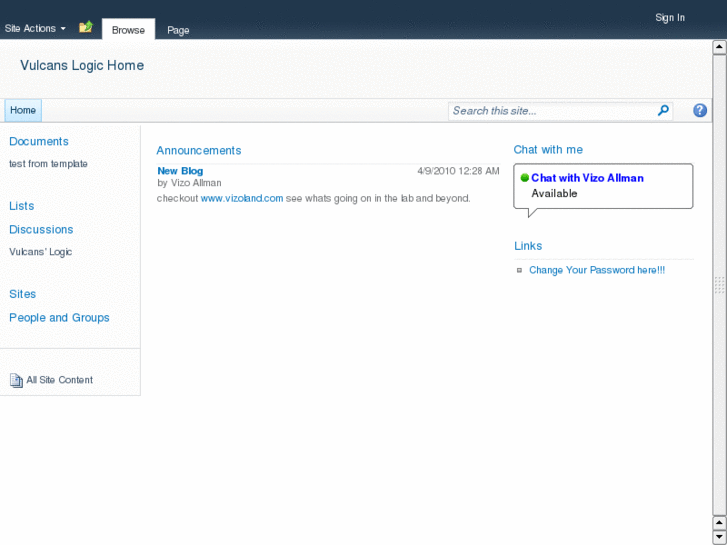Image resolution: width=727 pixels, height=545 pixels.
Task: Open People and Groups
Action: pos(59,318)
